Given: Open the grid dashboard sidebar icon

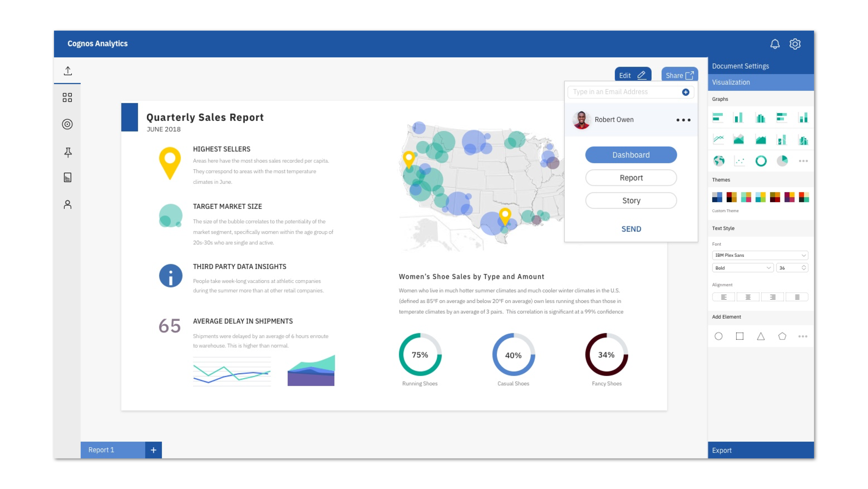Looking at the screenshot, I should coord(67,97).
